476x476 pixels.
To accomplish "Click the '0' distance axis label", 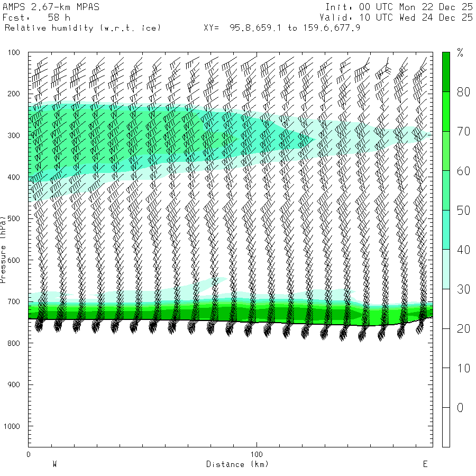I will click(x=29, y=454).
